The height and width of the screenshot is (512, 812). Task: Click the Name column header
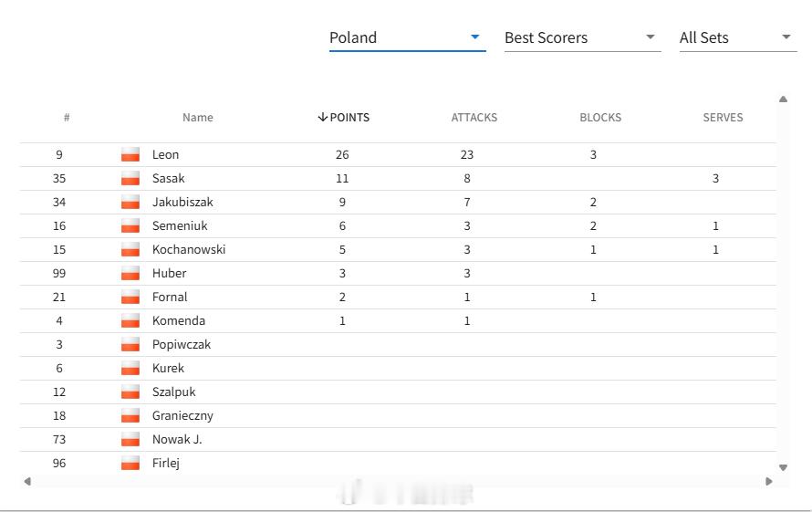[197, 118]
